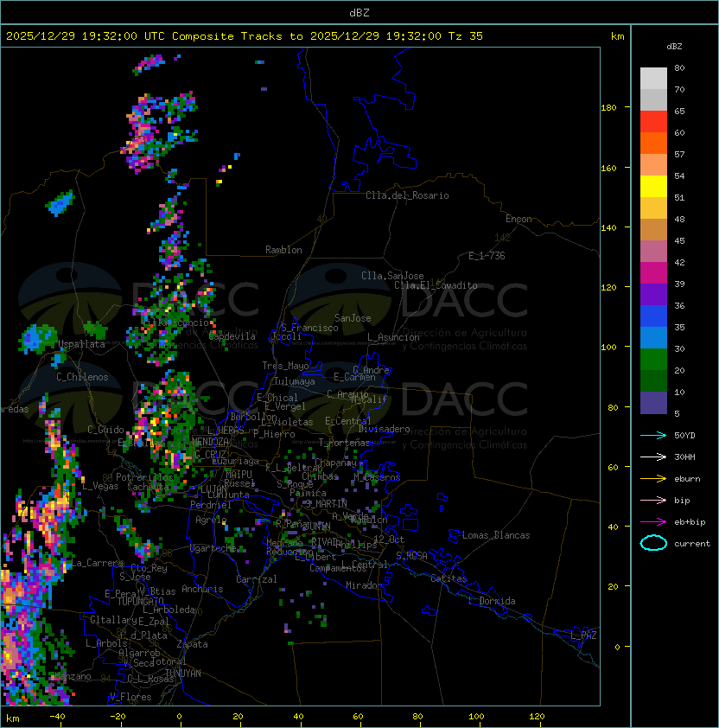This screenshot has height=728, width=719.
Task: Pick the magenta swatch on dBZ scale
Action: (x=653, y=273)
